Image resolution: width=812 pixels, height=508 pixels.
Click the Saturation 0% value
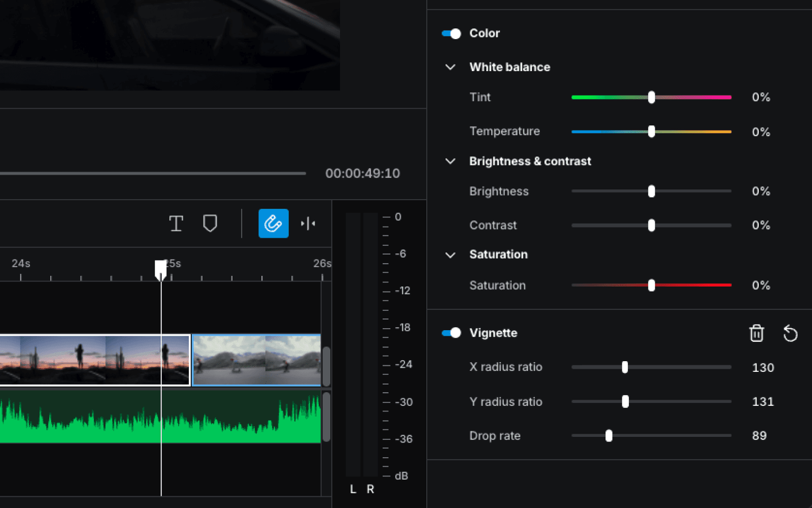click(x=761, y=285)
